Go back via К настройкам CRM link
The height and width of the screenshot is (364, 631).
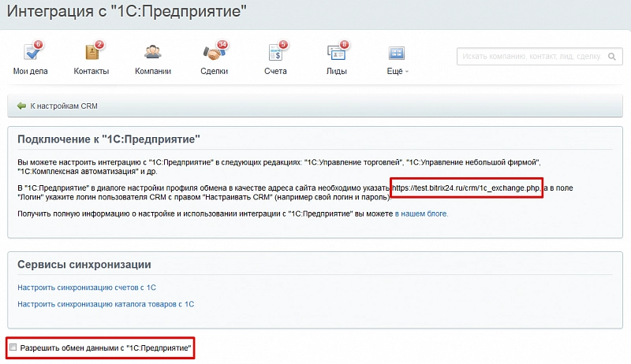(x=64, y=106)
